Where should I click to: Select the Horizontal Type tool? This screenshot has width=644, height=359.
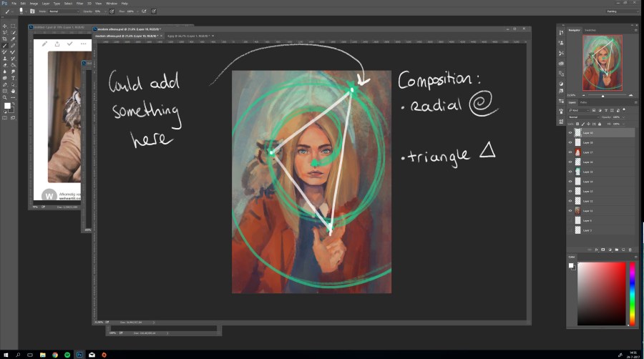click(x=13, y=78)
